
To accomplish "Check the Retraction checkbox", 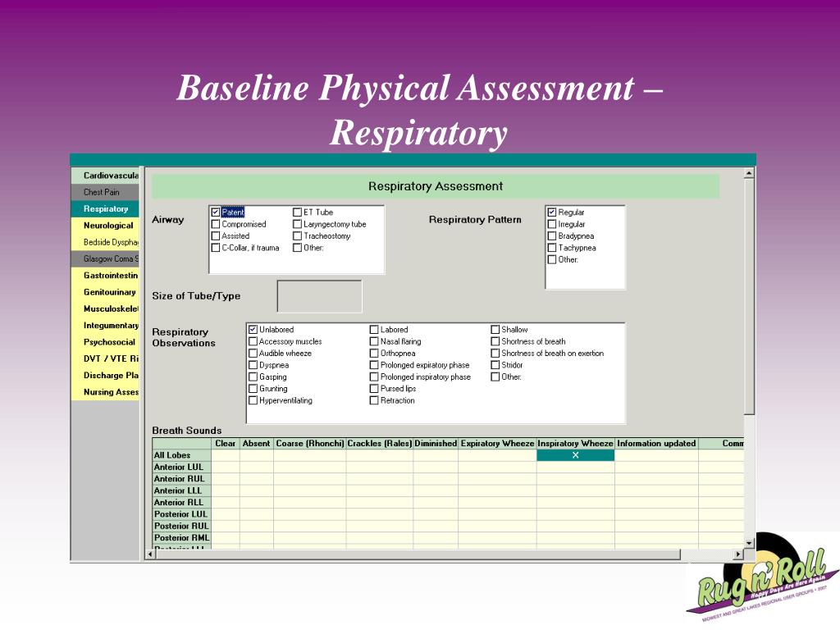I will [374, 400].
